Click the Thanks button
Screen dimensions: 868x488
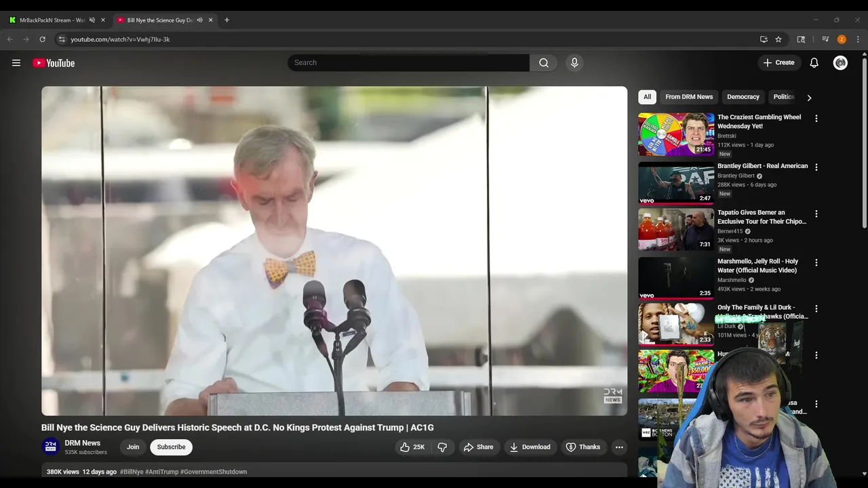pyautogui.click(x=583, y=447)
